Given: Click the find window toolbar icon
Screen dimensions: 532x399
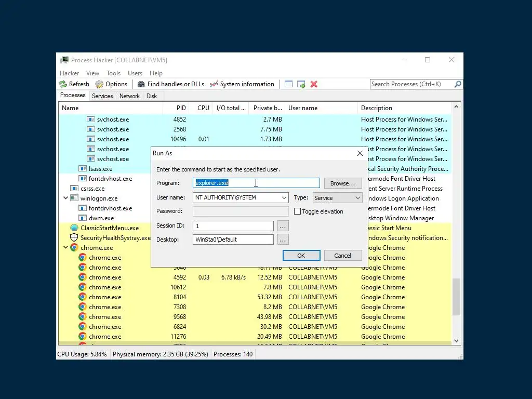Looking at the screenshot, I should point(288,84).
